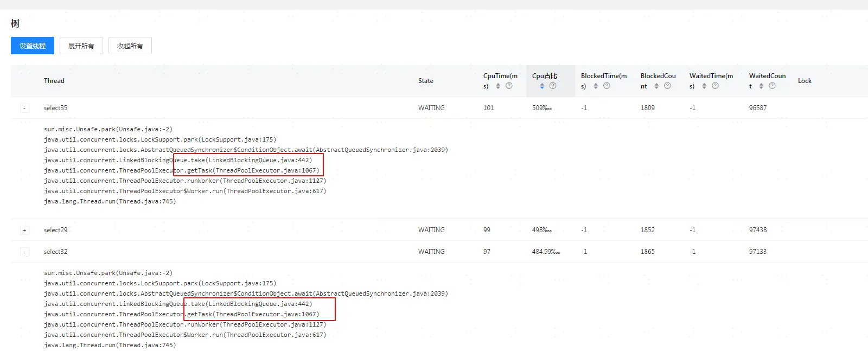Viewport: 868px width, 351px height.
Task: Click the 设置线程 button
Action: pos(33,46)
